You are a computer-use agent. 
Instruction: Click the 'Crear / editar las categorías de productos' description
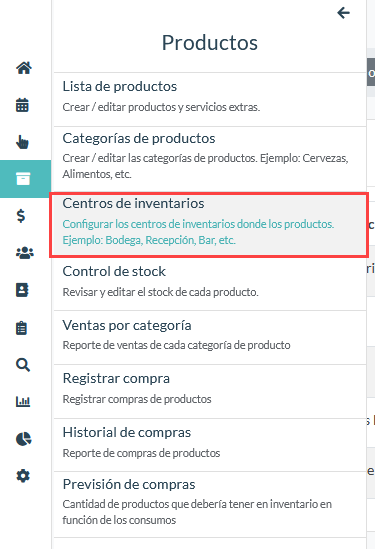(x=206, y=166)
